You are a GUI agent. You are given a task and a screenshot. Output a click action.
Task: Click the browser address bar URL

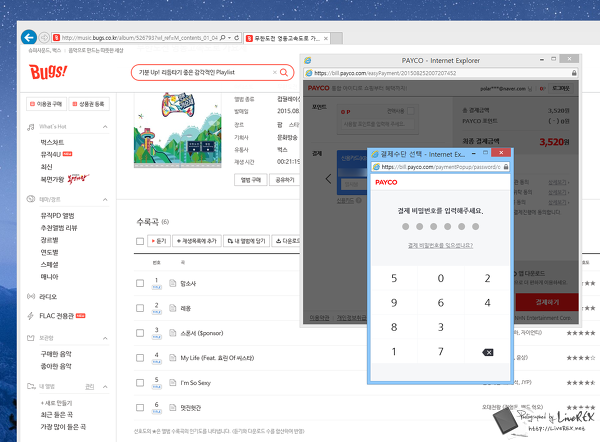tap(140, 38)
